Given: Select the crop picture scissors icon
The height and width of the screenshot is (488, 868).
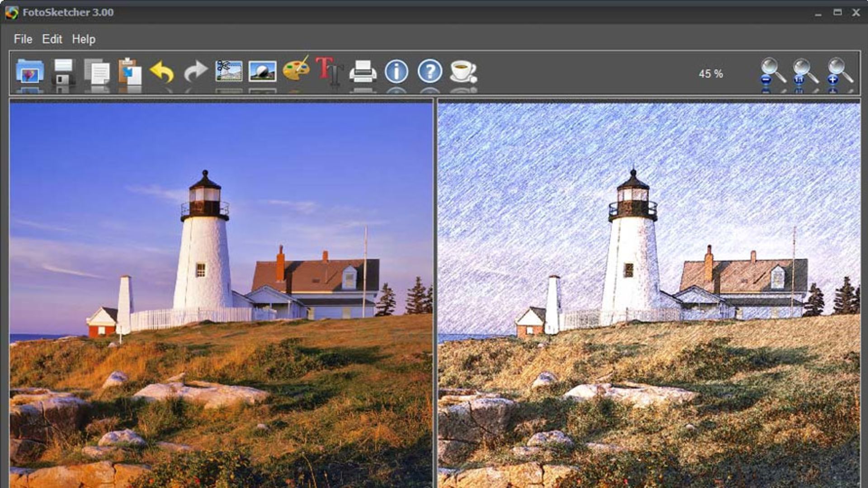Looking at the screenshot, I should (x=229, y=71).
